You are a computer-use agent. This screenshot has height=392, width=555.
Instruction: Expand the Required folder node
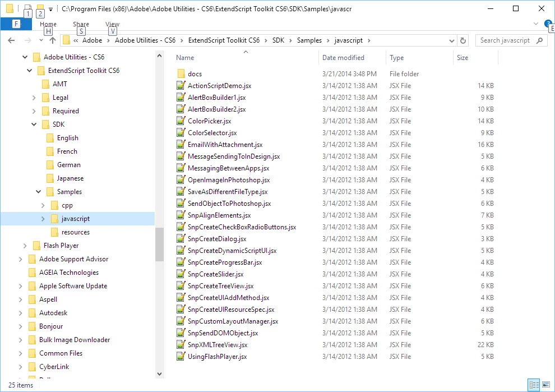[34, 111]
